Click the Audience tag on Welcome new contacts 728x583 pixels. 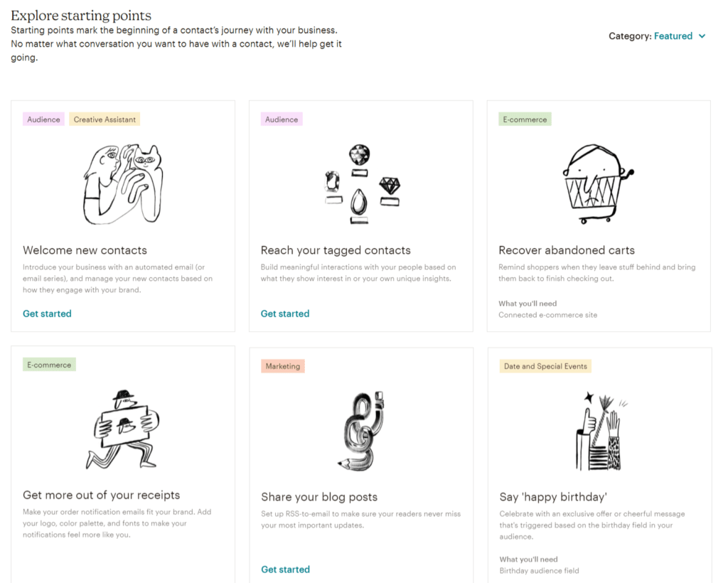point(43,119)
